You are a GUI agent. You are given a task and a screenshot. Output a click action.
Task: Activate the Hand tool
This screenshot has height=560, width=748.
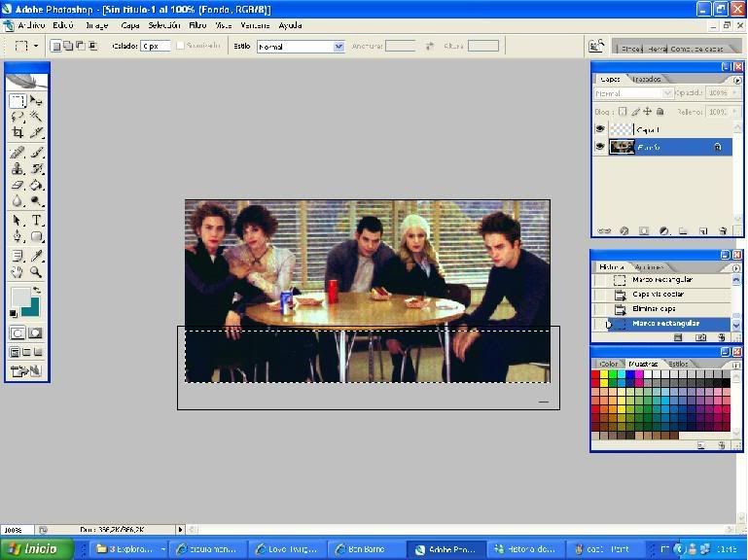pyautogui.click(x=18, y=272)
